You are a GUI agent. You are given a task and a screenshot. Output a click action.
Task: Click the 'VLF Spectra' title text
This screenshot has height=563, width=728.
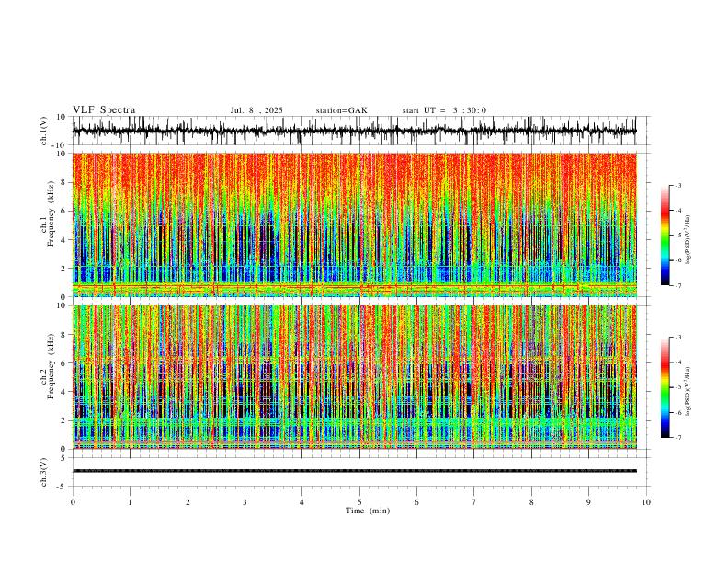(x=104, y=110)
